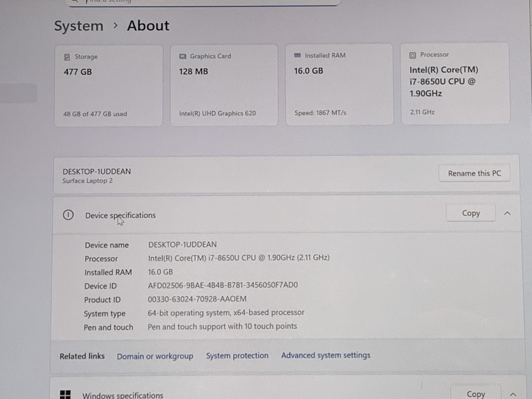Click the Device specifications info icon

[68, 215]
